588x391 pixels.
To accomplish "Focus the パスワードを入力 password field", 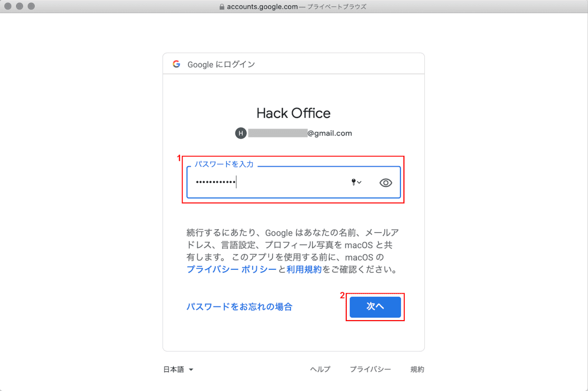I will click(294, 182).
